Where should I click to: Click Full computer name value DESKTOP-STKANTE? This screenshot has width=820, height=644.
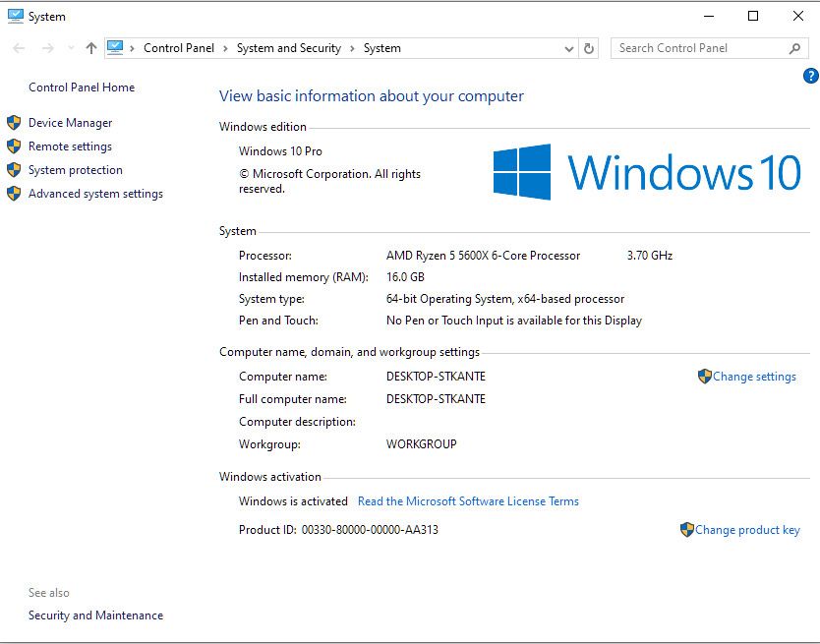436,399
